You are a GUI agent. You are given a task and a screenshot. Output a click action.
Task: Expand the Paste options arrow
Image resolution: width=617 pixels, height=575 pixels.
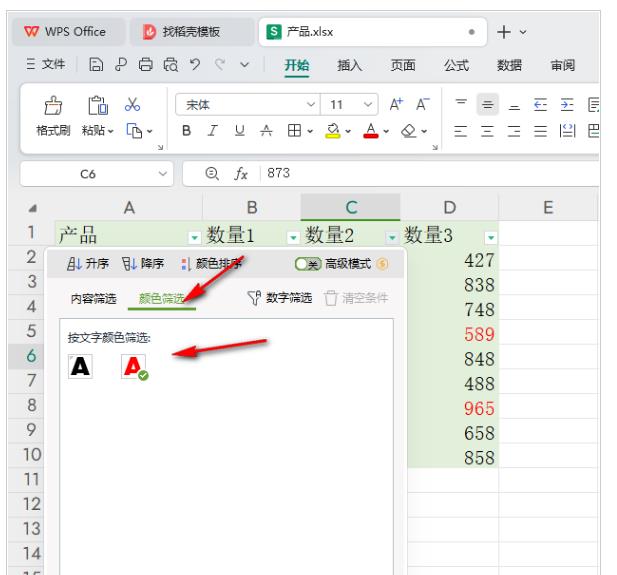111,131
